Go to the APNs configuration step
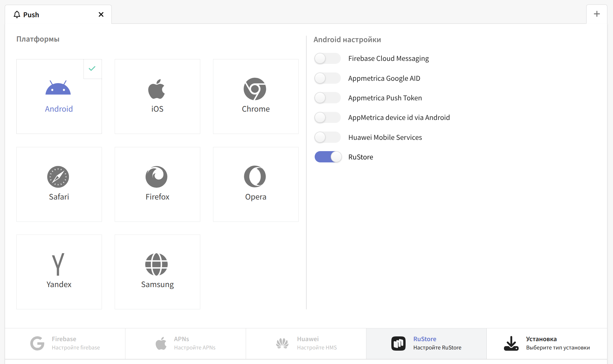 pos(185,344)
